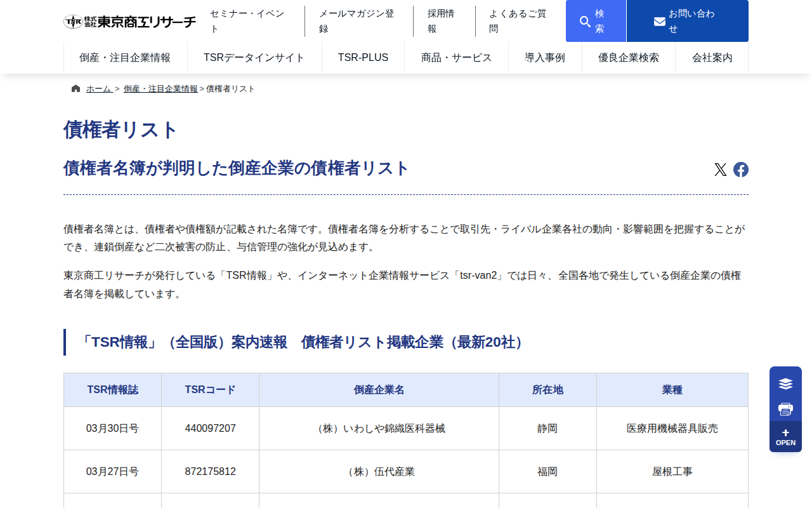Open 採用情報 link

444,22
